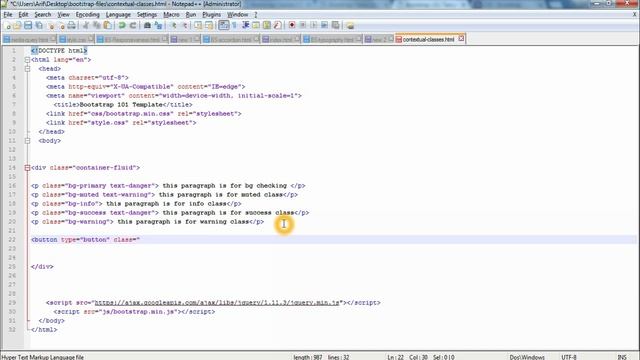Toggle synchronized vertical scrolling icon
Viewport: 640px width, 360px height.
[x=198, y=25]
